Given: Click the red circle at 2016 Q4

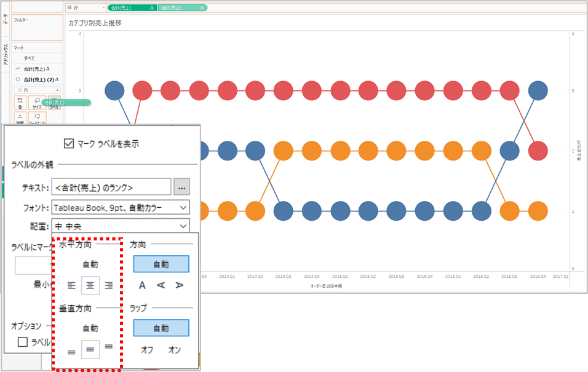Looking at the screenshot, I should point(538,151).
